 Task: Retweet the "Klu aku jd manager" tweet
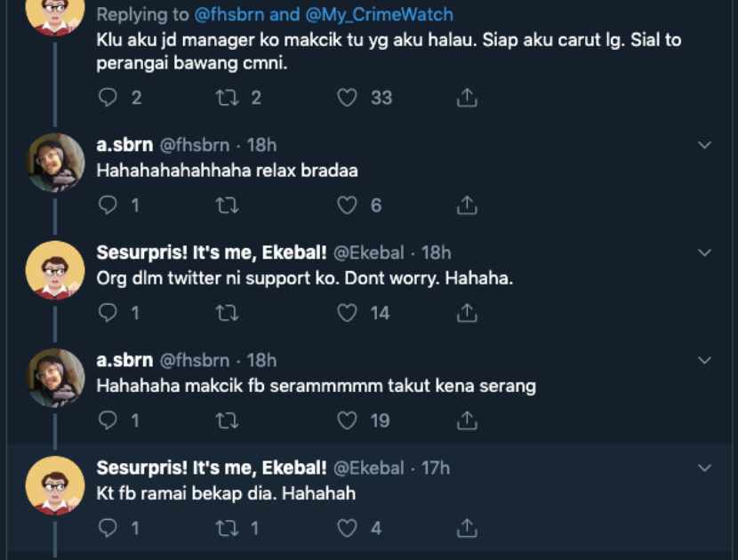point(227,98)
